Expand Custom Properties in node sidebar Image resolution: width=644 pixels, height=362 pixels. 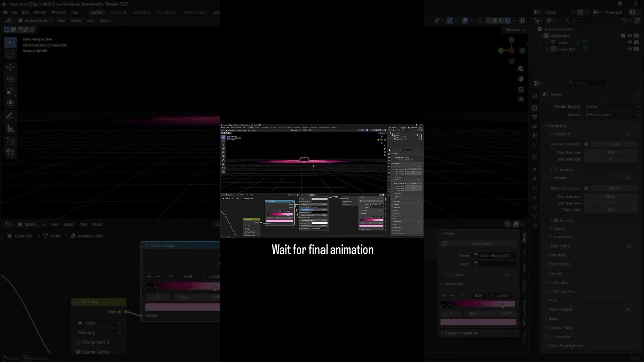461,333
